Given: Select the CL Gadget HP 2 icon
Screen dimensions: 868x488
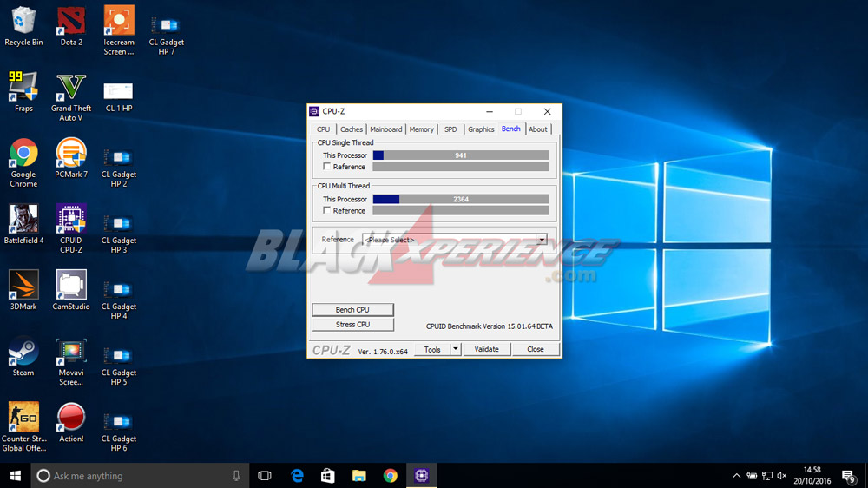Looking at the screenshot, I should (118, 168).
